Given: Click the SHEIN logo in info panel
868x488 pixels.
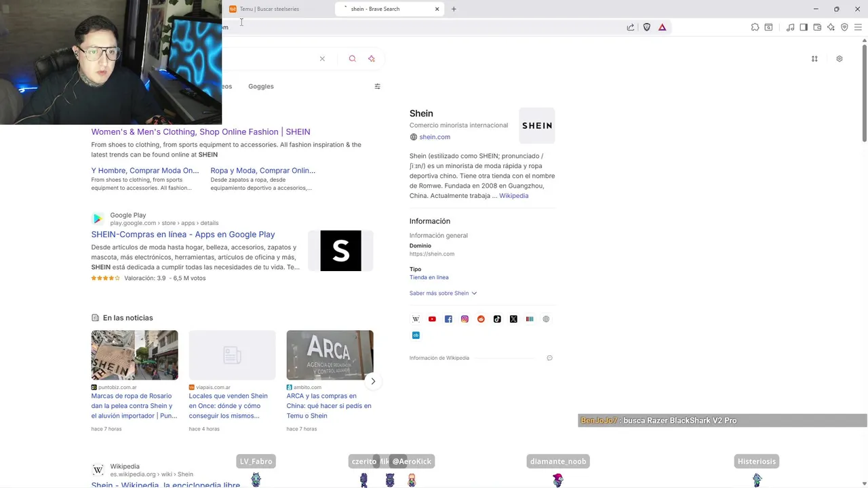Looking at the screenshot, I should (x=537, y=125).
